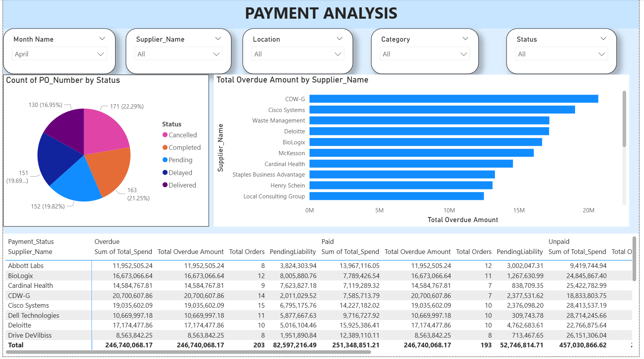Viewport: 644px width, 359px height.
Task: Open the Month Name value dropdown showing April
Action: pos(59,54)
